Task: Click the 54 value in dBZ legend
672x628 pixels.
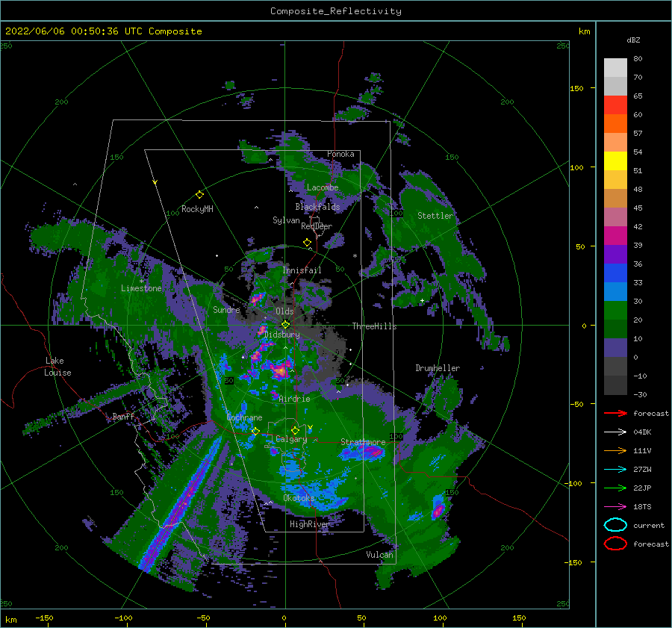Action: [638, 152]
